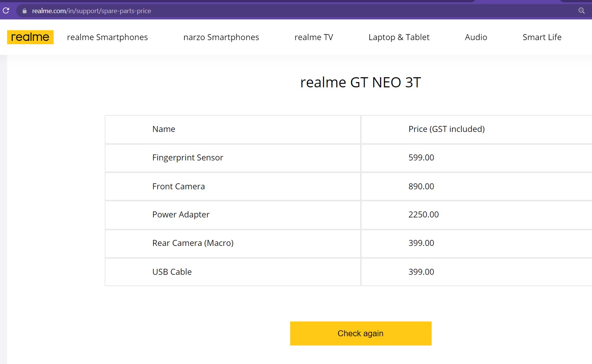Screen dimensions: 592x364
Task: Click the 2250.00 price cell
Action: pos(423,214)
